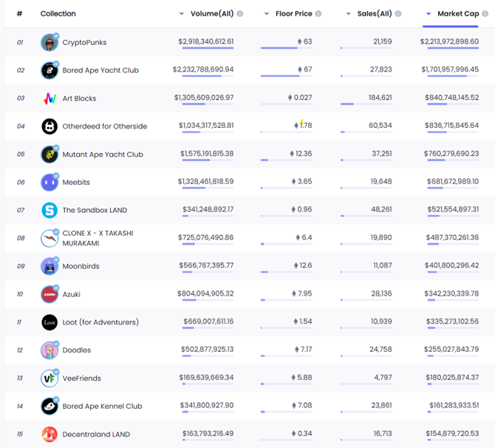Click the info icon beside Sales(All)

pyautogui.click(x=398, y=14)
